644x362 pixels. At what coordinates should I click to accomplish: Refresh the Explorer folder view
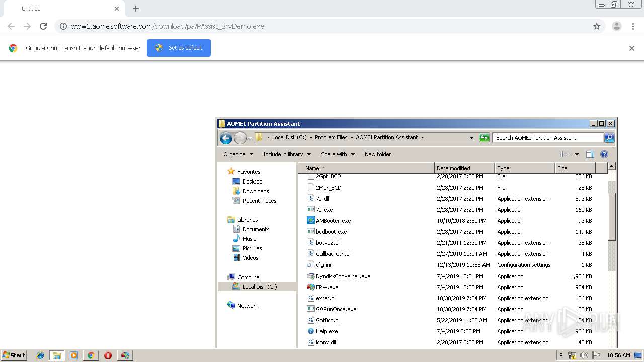coord(484,137)
